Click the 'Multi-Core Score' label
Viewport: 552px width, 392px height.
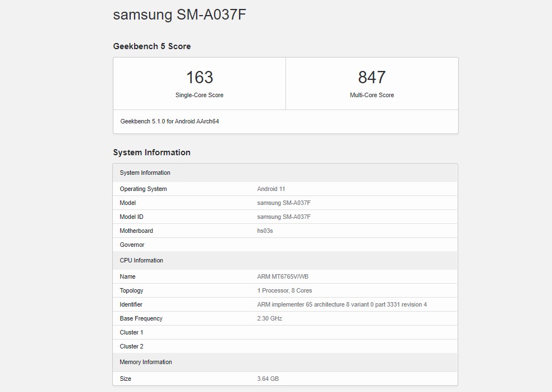[x=372, y=95]
